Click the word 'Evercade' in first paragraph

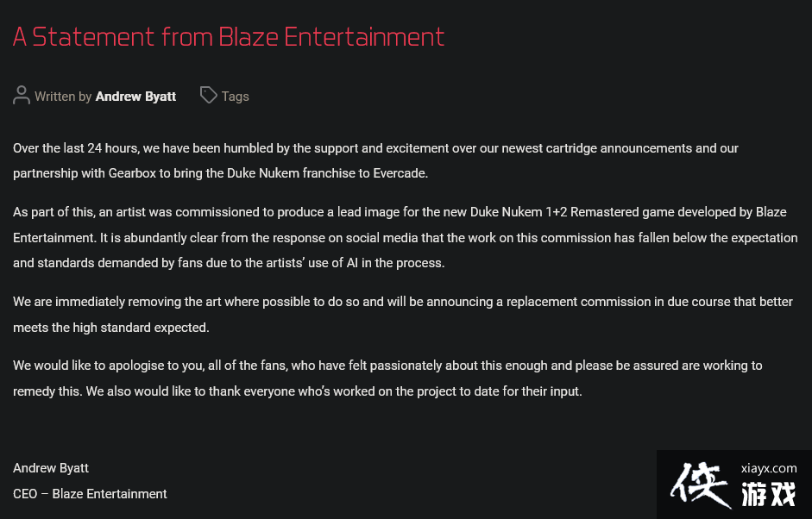(400, 173)
